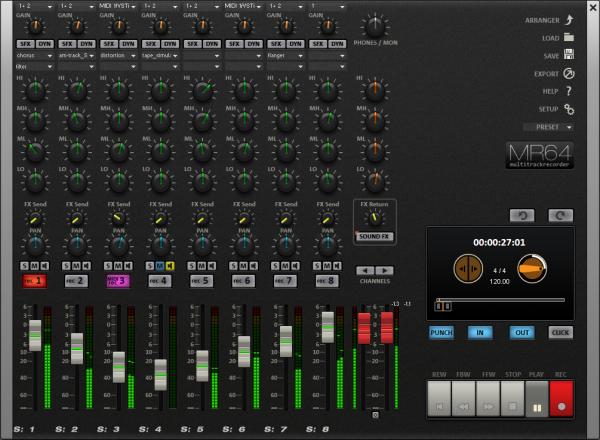The height and width of the screenshot is (440, 600).
Task: Solo channel 1 with its S button
Action: tap(24, 265)
